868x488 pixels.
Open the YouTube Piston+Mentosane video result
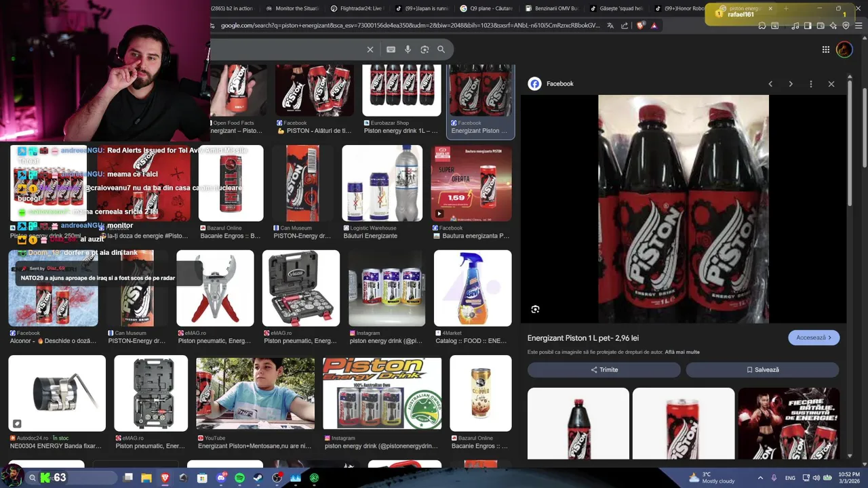(255, 404)
